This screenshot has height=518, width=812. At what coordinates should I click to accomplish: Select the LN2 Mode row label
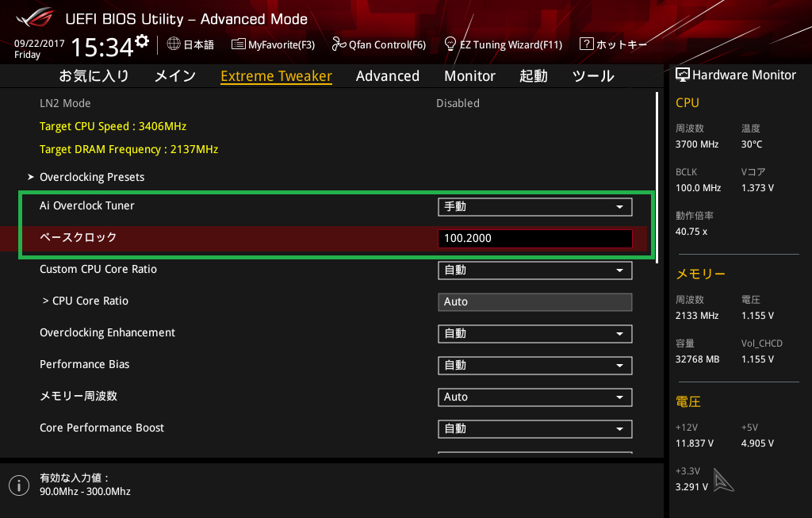[x=65, y=103]
